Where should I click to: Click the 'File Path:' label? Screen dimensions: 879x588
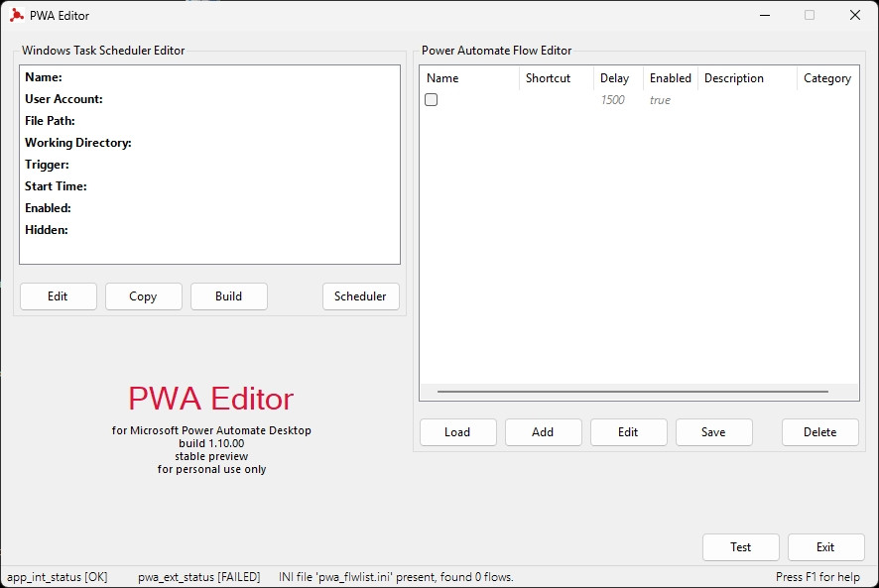point(50,121)
